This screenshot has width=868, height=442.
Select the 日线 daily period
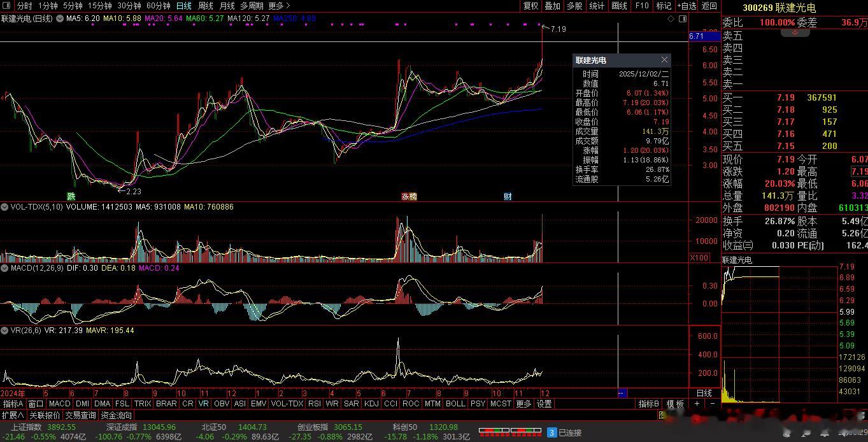coord(184,6)
